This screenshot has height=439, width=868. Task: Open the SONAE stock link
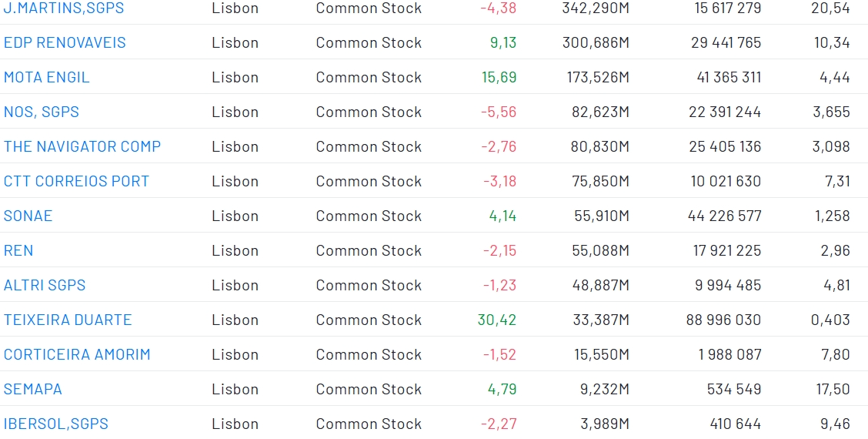point(28,216)
